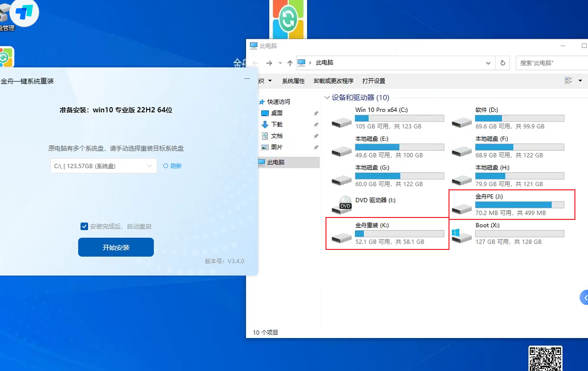588x371 pixels.
Task: Click 打开设置 in the toolbar
Action: point(373,81)
